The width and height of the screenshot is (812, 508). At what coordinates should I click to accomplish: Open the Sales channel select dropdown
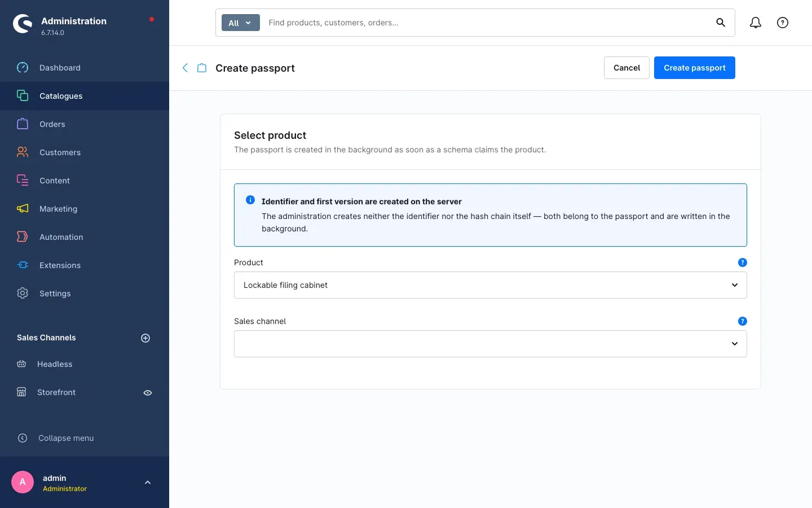pyautogui.click(x=491, y=344)
